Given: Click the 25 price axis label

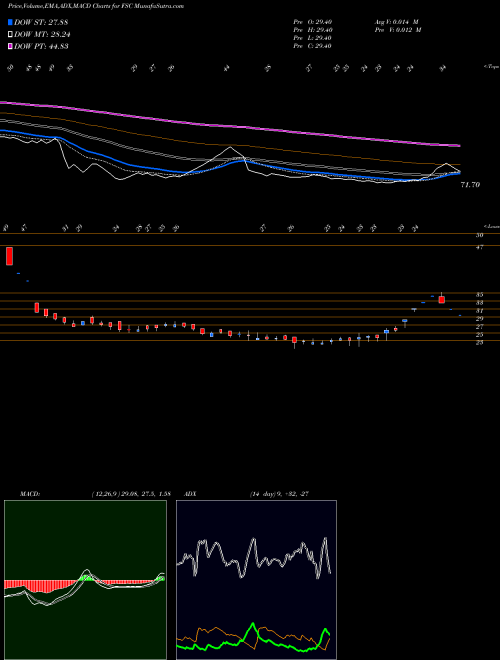Looking at the screenshot, I should (479, 335).
